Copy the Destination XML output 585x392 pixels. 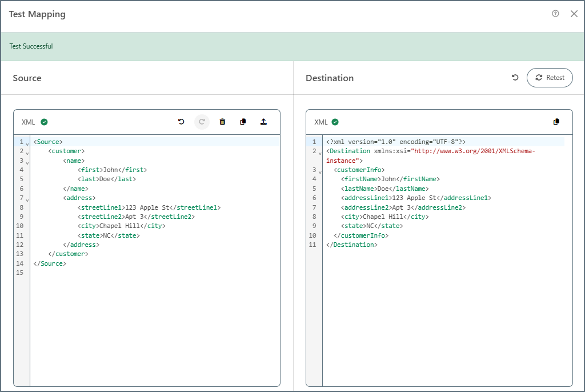pos(556,122)
